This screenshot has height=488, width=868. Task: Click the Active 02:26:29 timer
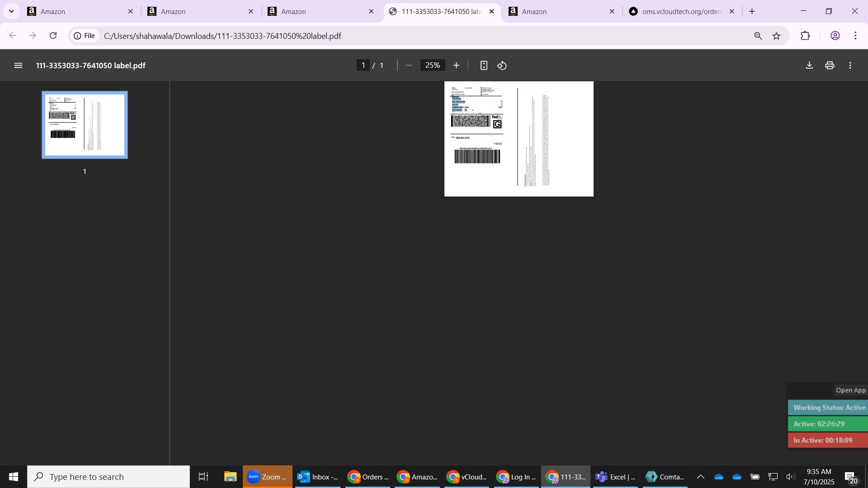tap(828, 424)
